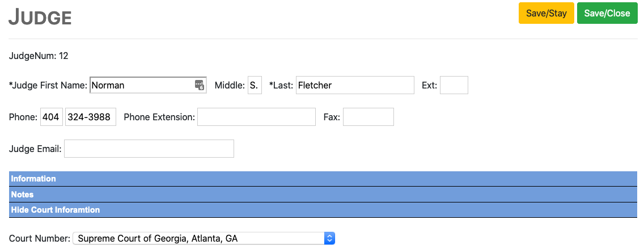Click the JudgeNum: 12 text
Image resolution: width=644 pixels, height=249 pixels.
[39, 56]
